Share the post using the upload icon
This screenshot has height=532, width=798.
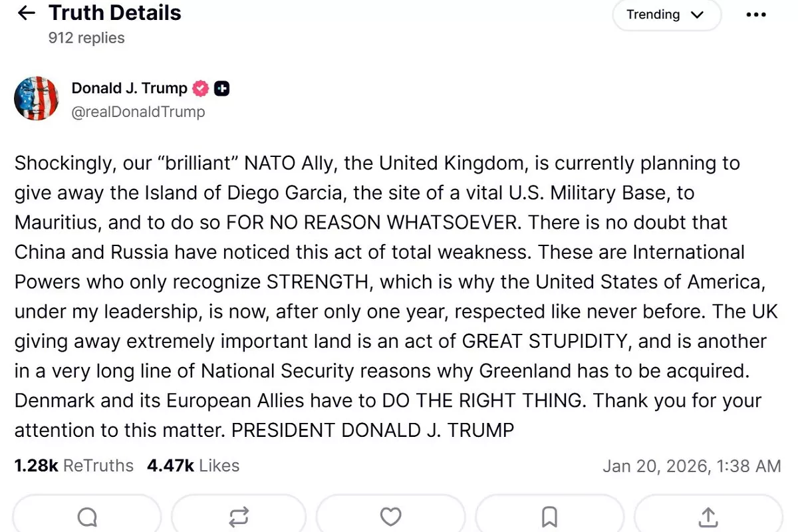point(708,516)
